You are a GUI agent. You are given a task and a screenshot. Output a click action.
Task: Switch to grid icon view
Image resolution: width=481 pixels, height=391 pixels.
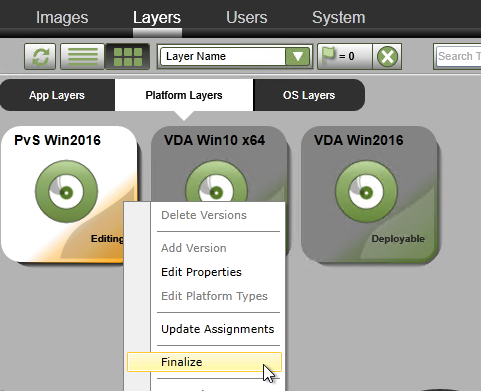127,56
